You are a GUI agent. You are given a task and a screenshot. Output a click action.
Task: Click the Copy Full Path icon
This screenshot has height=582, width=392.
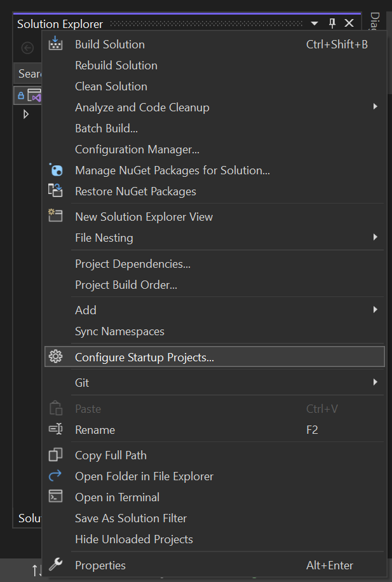[x=56, y=455]
